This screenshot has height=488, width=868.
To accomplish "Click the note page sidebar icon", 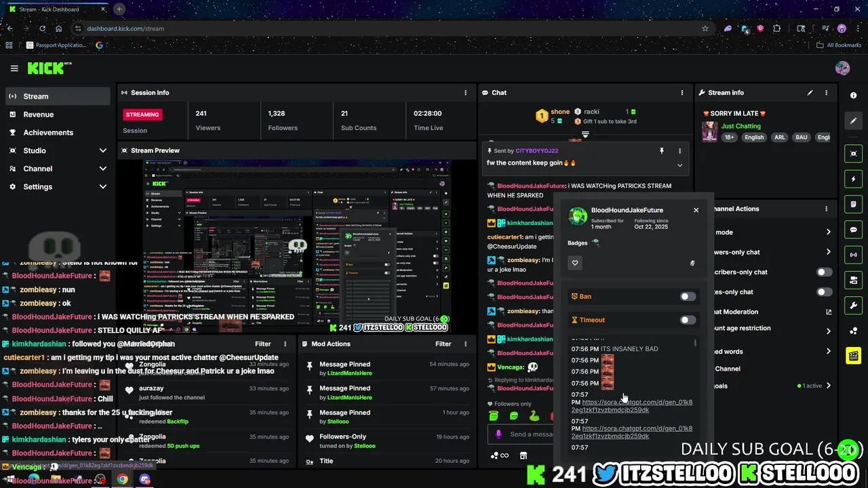I will click(x=853, y=204).
